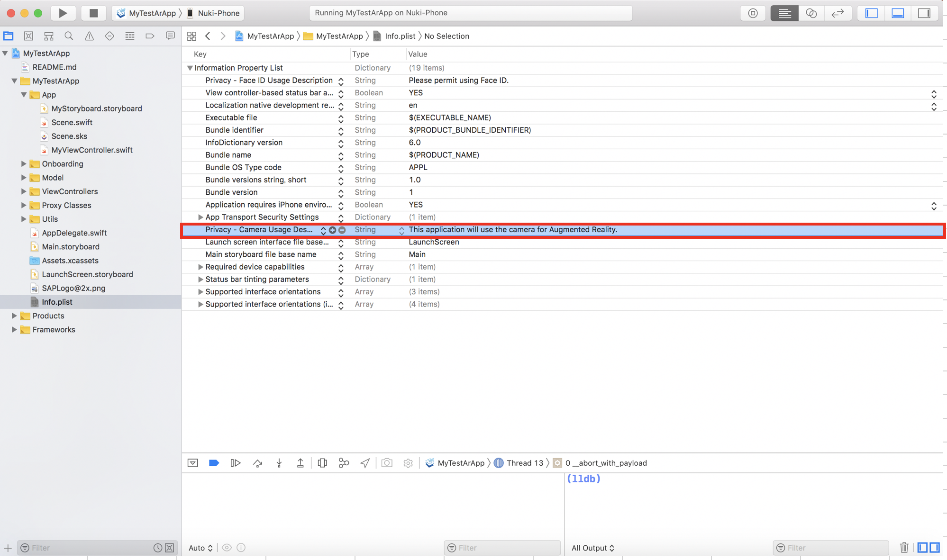The width and height of the screenshot is (947, 560).
Task: Hide the Navigator pane toggle
Action: (871, 13)
